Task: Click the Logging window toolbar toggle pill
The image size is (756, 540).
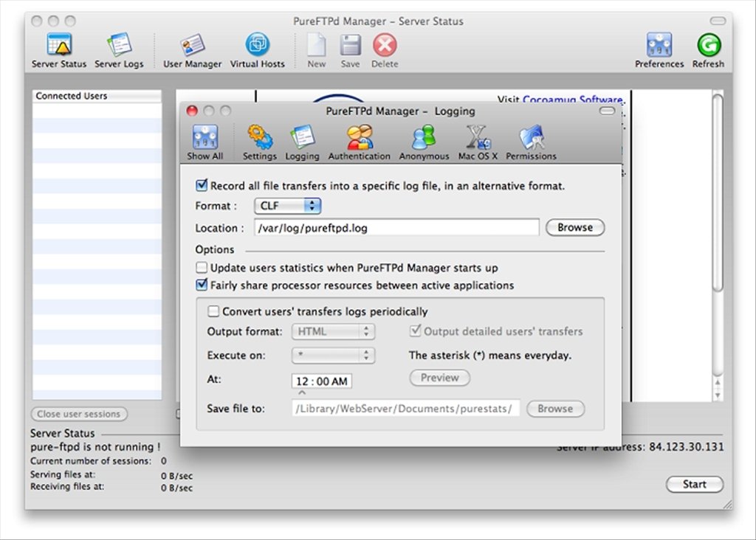Action: (607, 111)
